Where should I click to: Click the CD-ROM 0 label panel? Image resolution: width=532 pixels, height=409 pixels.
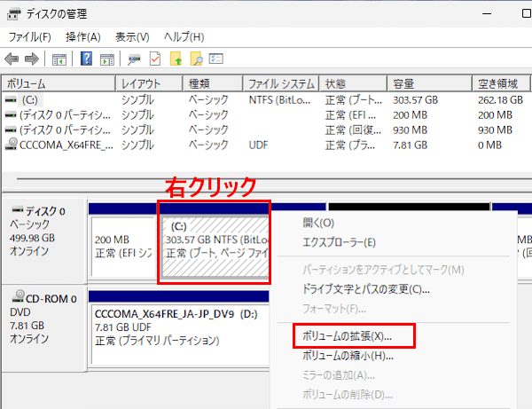click(43, 328)
